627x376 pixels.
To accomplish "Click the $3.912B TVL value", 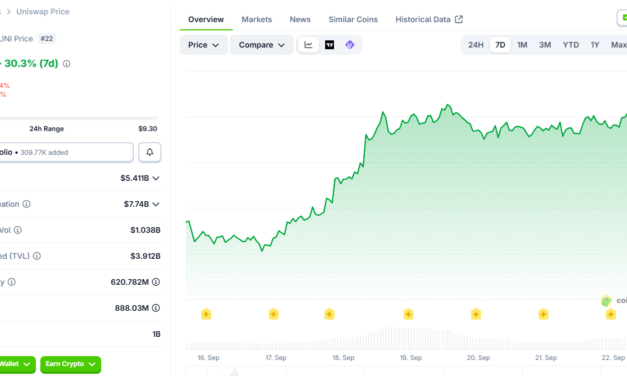I will click(x=145, y=256).
